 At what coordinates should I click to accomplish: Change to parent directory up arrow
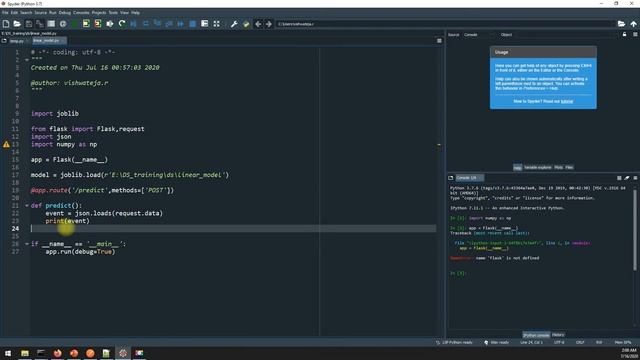(633, 24)
